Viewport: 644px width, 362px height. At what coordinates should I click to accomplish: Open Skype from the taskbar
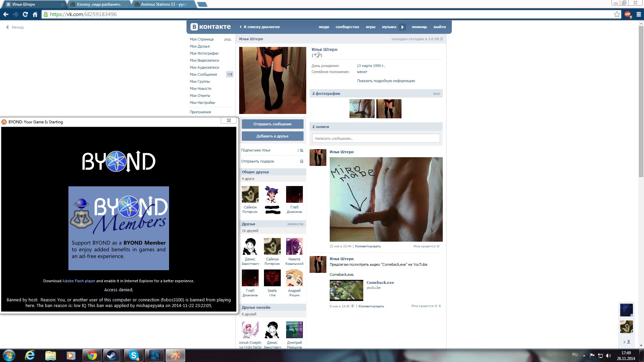[x=134, y=355]
